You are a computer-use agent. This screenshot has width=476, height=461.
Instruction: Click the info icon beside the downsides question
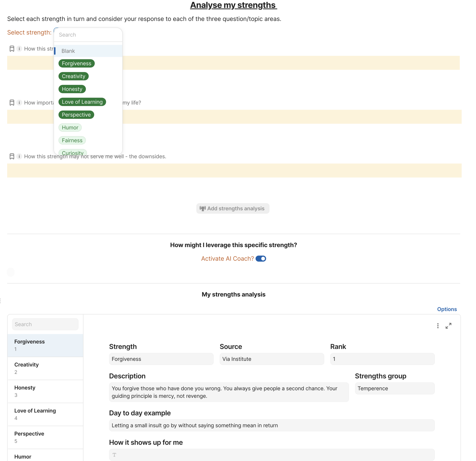tap(19, 157)
